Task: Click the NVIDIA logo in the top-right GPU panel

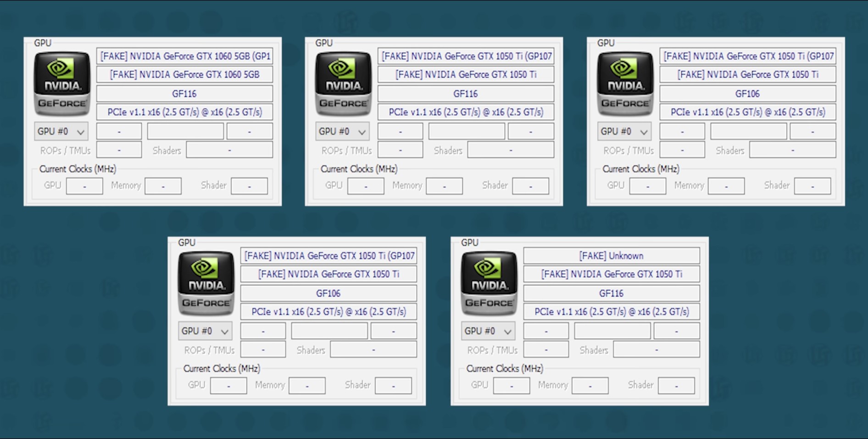Action: (x=625, y=84)
